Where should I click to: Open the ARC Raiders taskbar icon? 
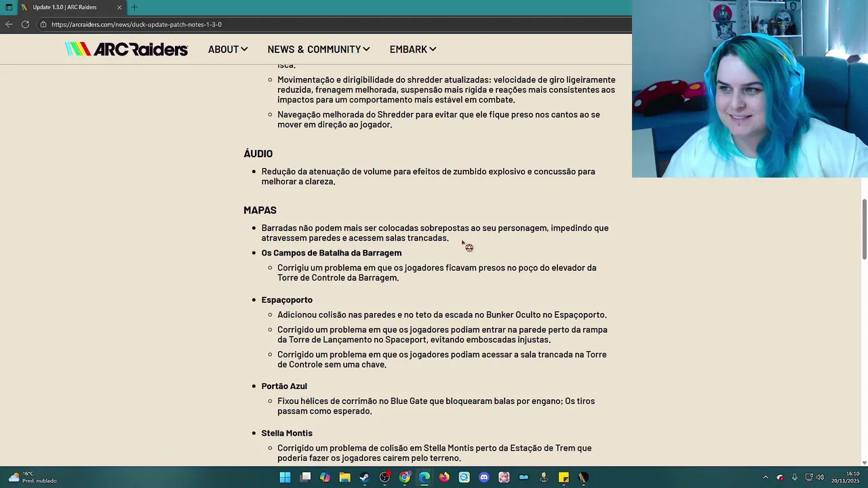583,477
